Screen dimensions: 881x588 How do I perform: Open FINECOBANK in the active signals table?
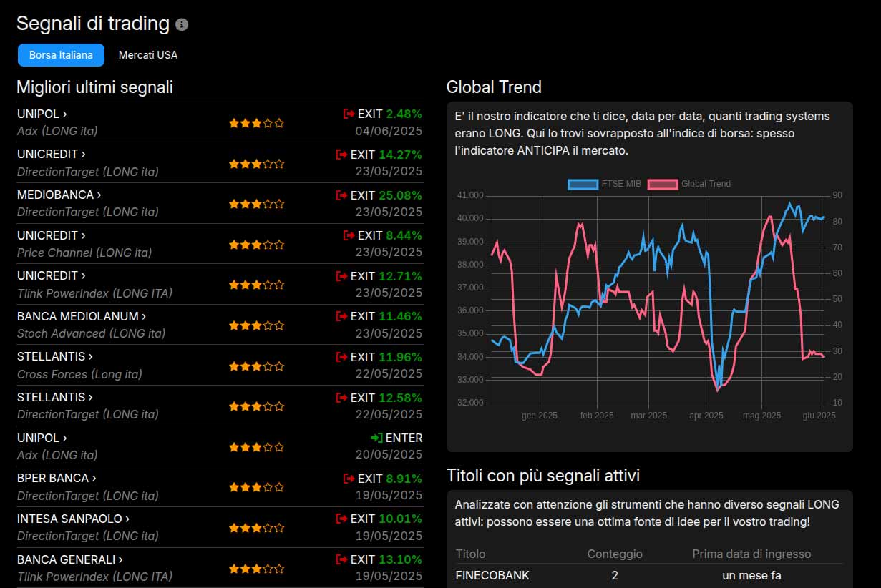[x=492, y=575]
